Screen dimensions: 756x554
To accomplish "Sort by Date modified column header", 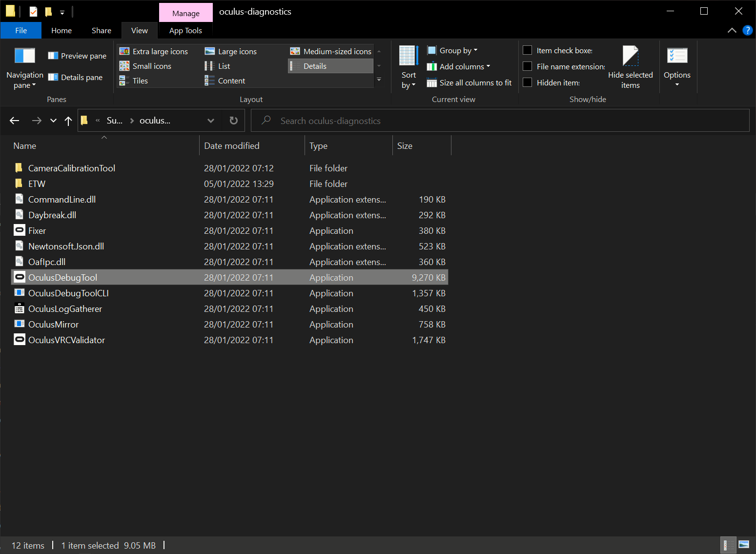I will (232, 146).
